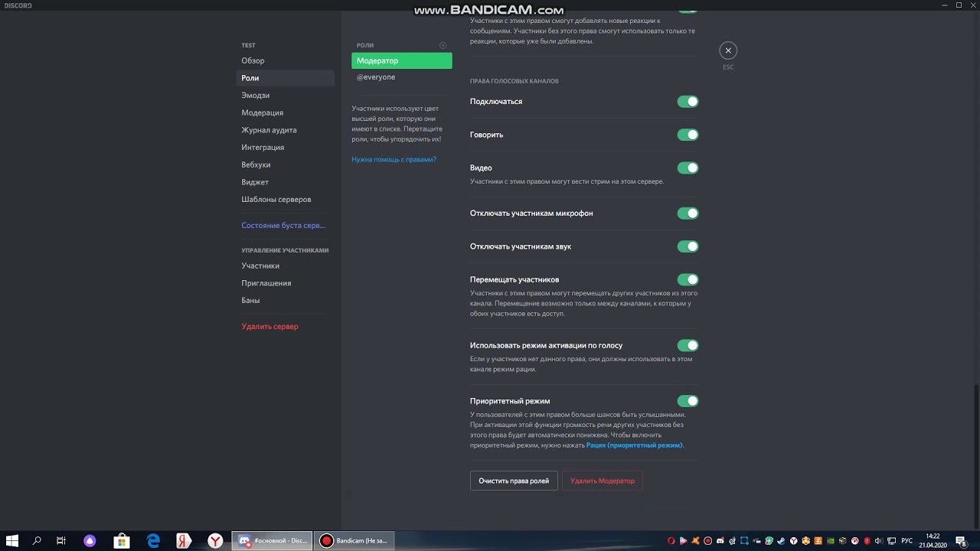Open the Вебхуки settings section
The width and height of the screenshot is (980, 551).
[x=285, y=165]
